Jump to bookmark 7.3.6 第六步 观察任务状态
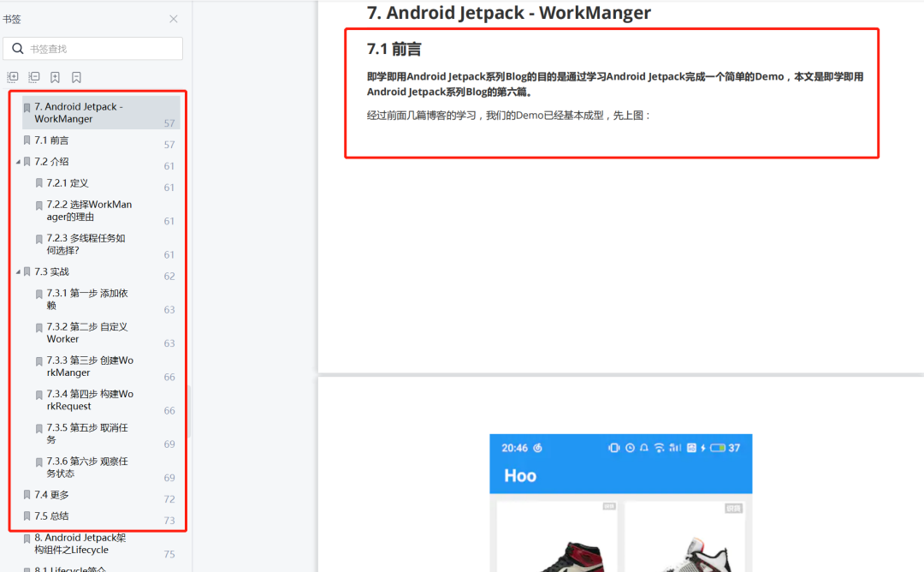 coord(86,467)
